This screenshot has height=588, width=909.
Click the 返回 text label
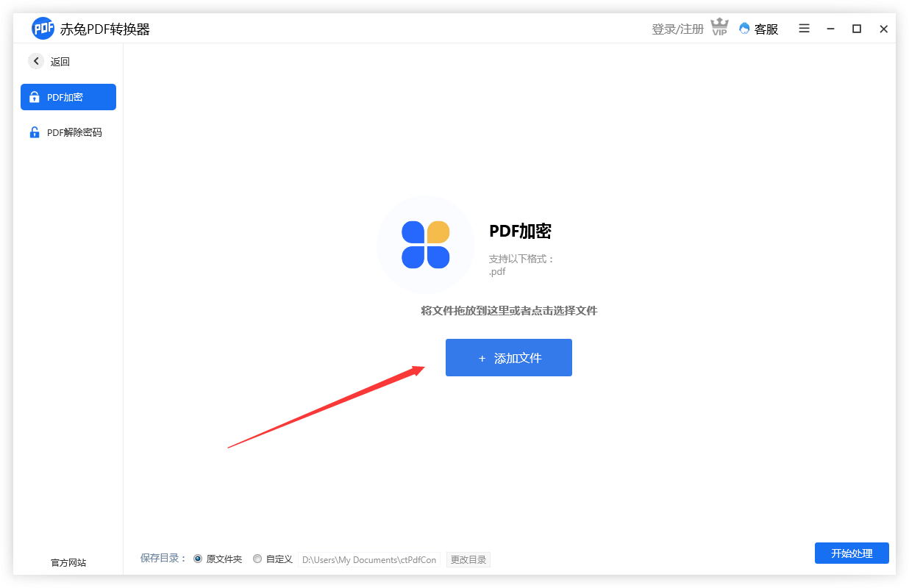point(60,62)
